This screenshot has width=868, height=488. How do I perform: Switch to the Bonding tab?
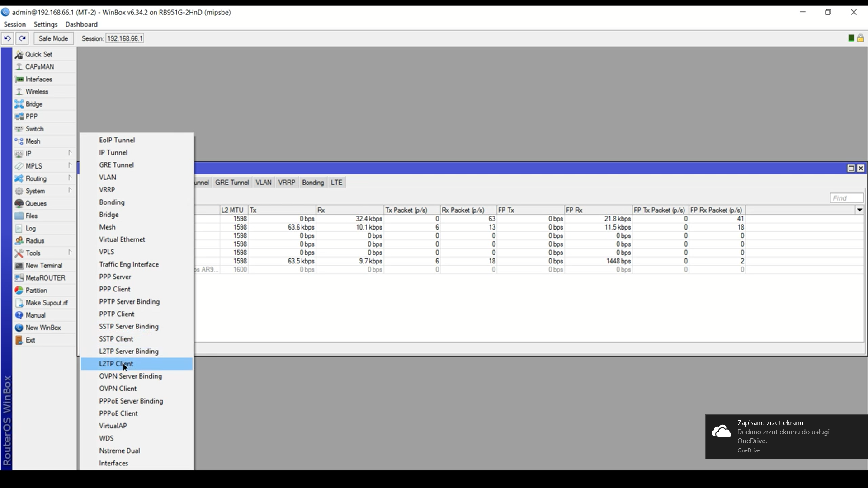[x=313, y=183]
